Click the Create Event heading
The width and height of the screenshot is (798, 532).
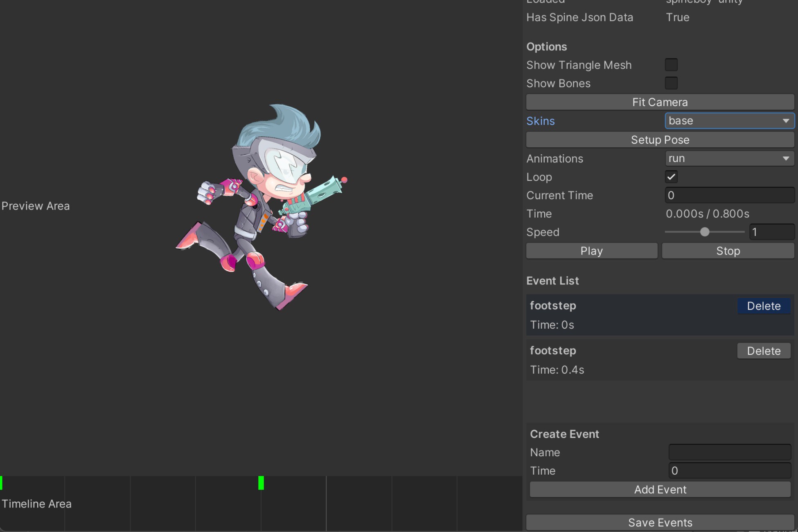pos(564,434)
